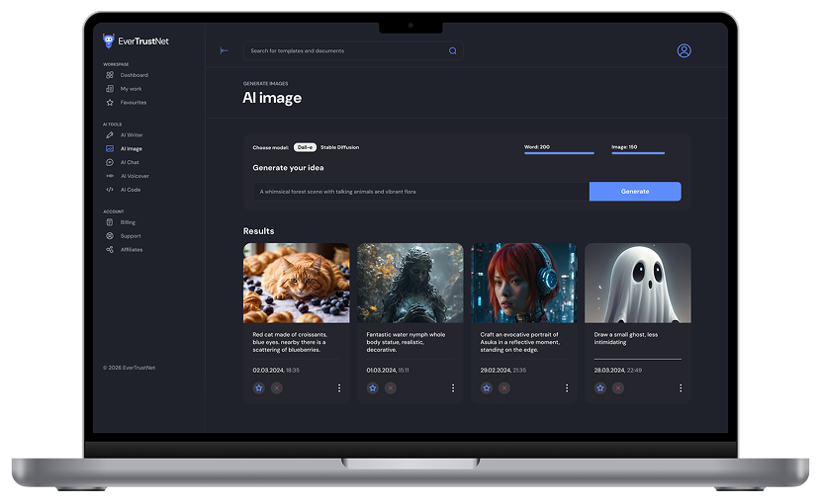Navigate to Dashboard in the sidebar
Screen dimensions: 822x504
[134, 75]
